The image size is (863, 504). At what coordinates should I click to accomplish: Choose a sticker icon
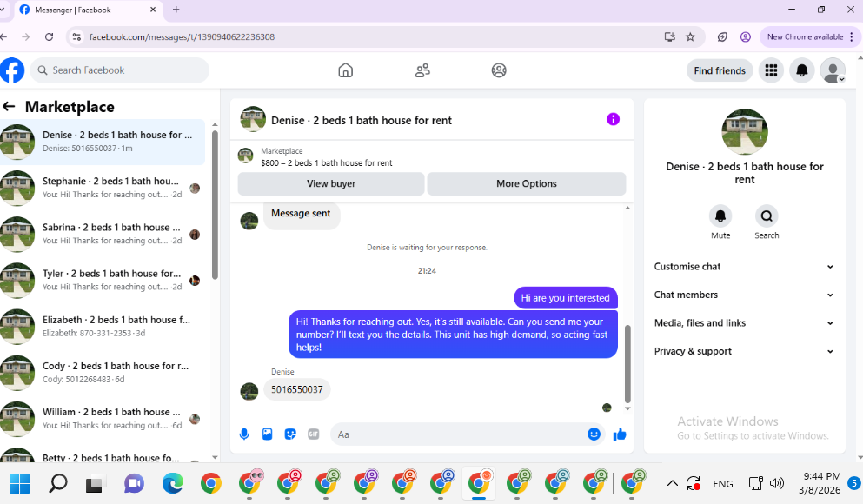[290, 434]
